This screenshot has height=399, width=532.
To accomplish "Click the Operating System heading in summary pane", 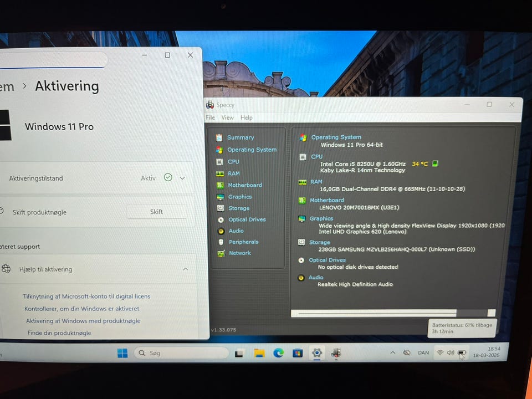I will [x=336, y=137].
